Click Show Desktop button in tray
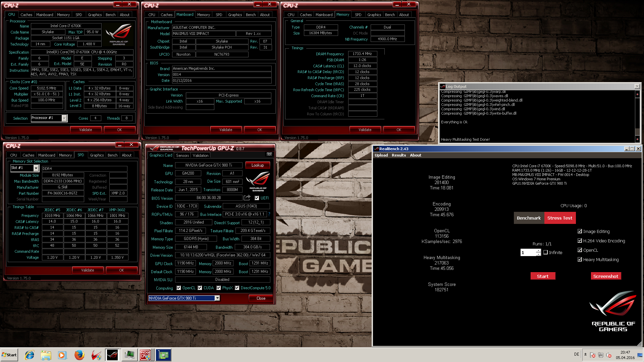Viewport: 644px width, 362px height. pos(640,355)
